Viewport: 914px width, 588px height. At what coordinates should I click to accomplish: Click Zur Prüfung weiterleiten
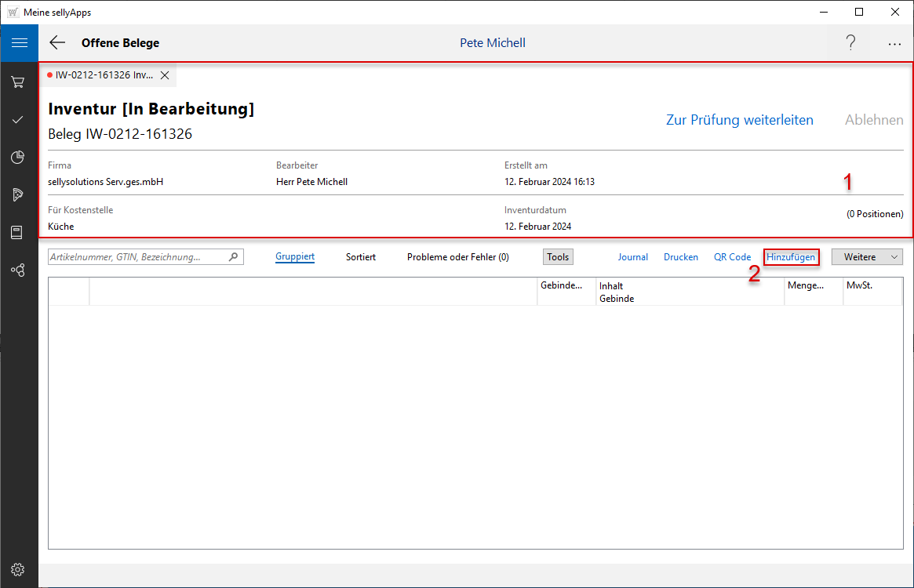739,120
